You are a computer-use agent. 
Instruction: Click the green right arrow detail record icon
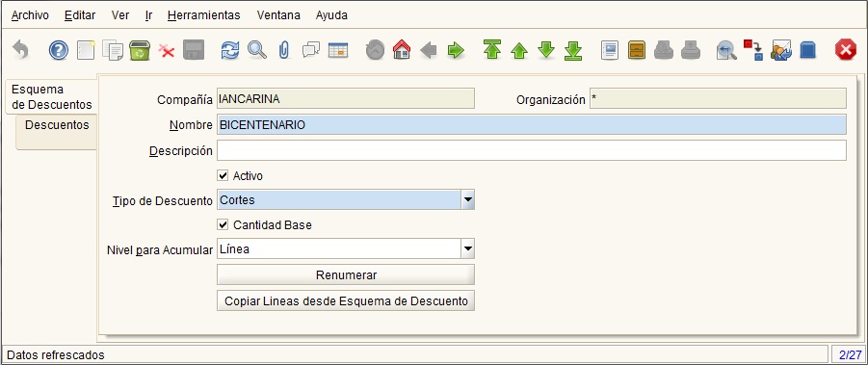tap(456, 51)
